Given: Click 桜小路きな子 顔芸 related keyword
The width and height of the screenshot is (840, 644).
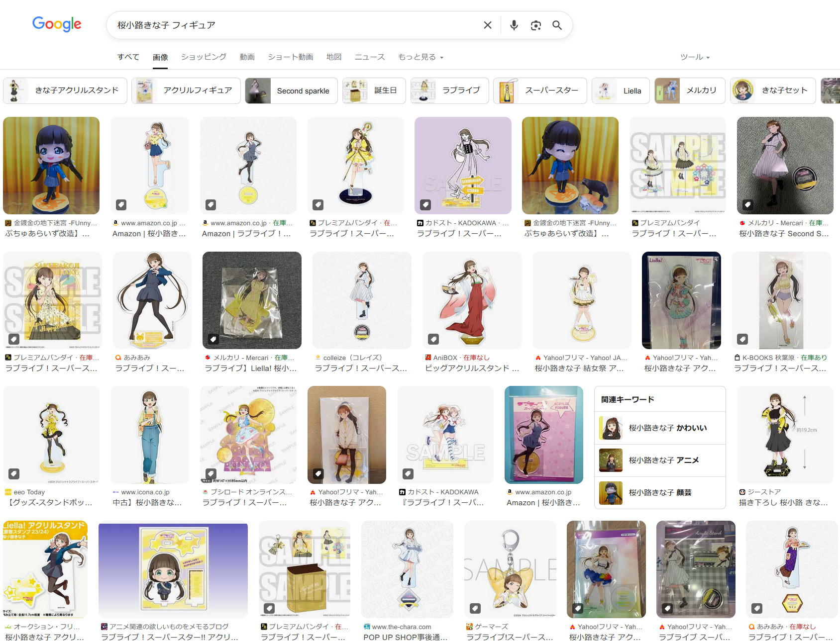Looking at the screenshot, I should [x=660, y=492].
